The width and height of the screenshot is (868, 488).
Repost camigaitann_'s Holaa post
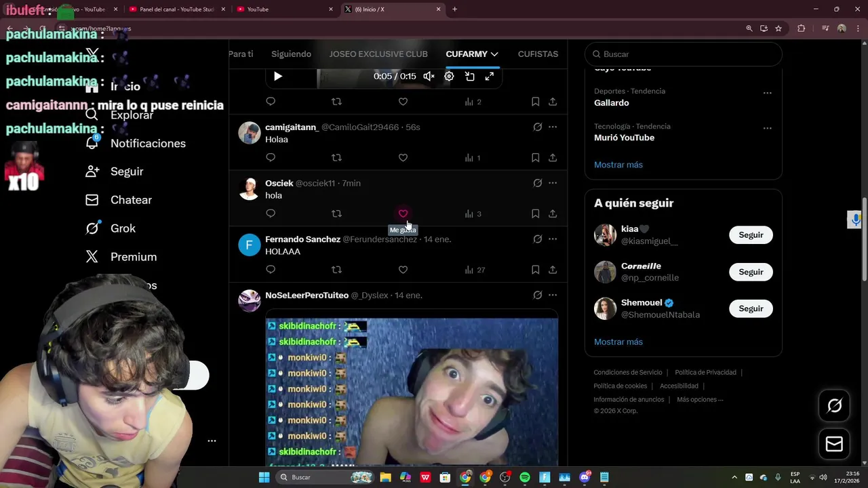click(x=336, y=157)
